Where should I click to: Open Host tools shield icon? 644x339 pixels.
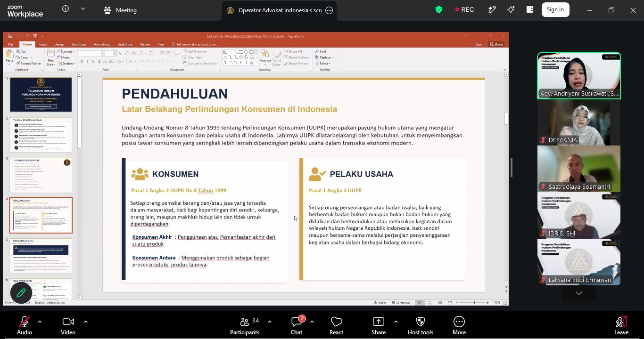(421, 322)
